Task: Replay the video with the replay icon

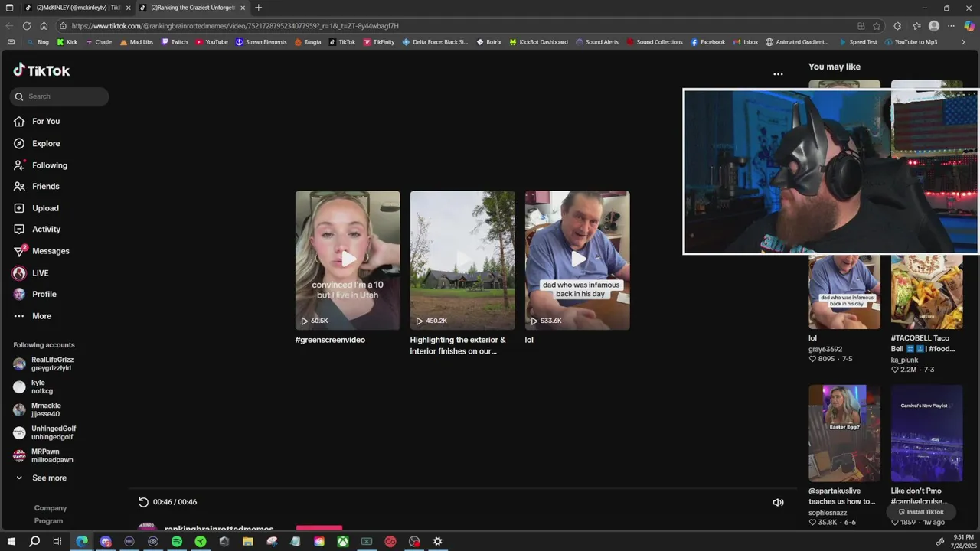Action: tap(143, 502)
